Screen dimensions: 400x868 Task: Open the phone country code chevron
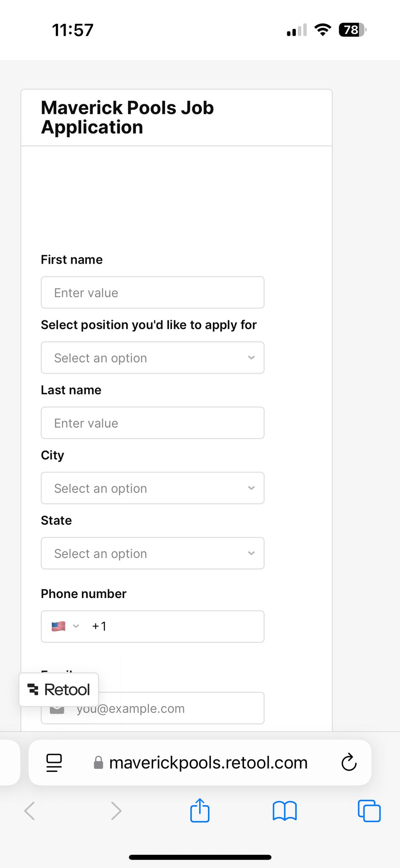coord(76,626)
